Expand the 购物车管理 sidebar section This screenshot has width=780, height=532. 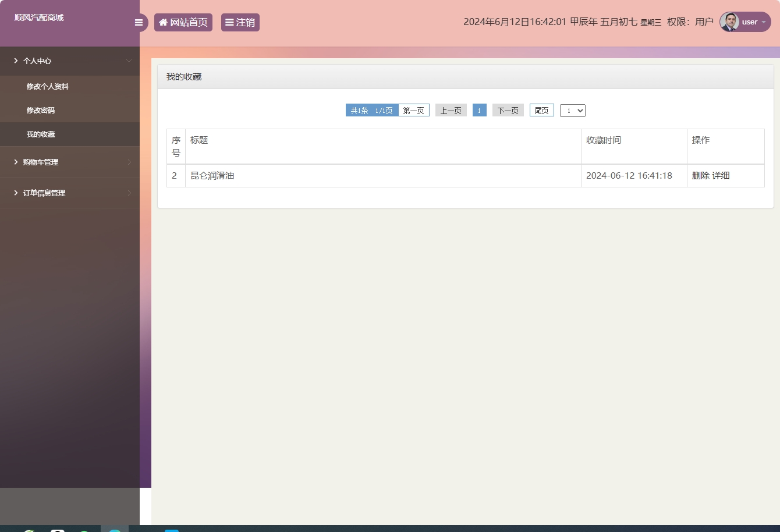(70, 162)
